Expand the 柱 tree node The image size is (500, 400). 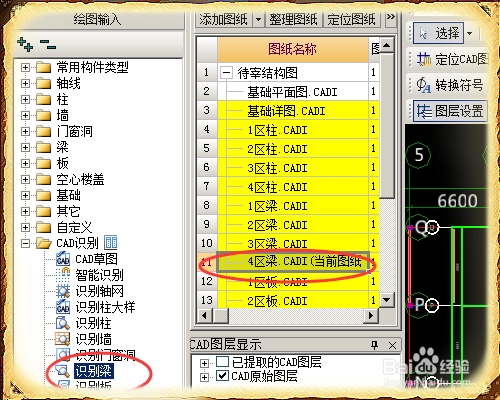coord(25,99)
